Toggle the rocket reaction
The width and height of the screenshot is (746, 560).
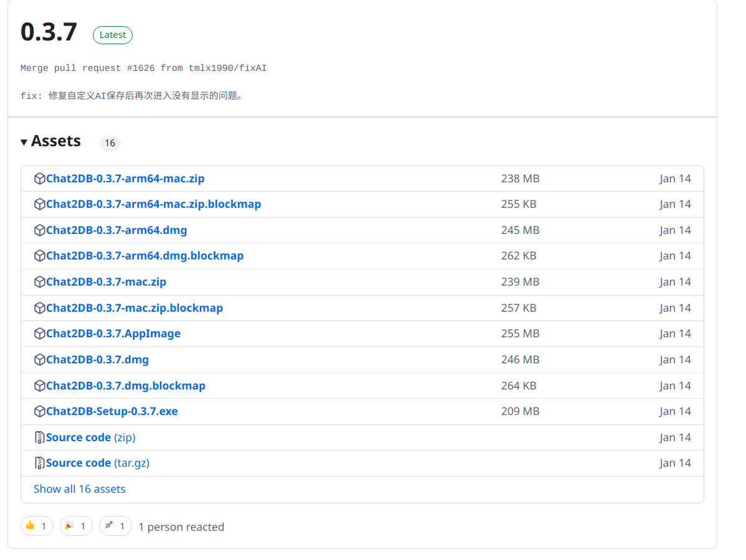pos(115,526)
